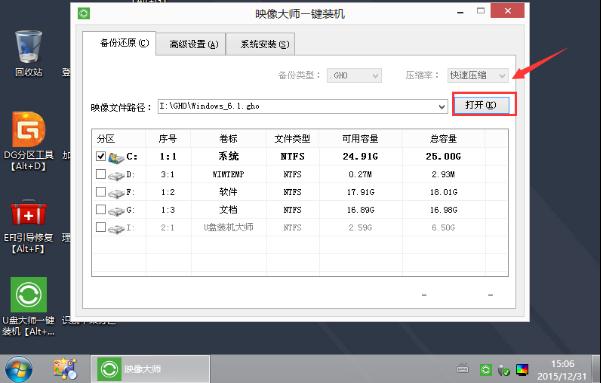Image resolution: width=601 pixels, height=383 pixels.
Task: Select the 文档 volume label cell
Action: click(228, 210)
